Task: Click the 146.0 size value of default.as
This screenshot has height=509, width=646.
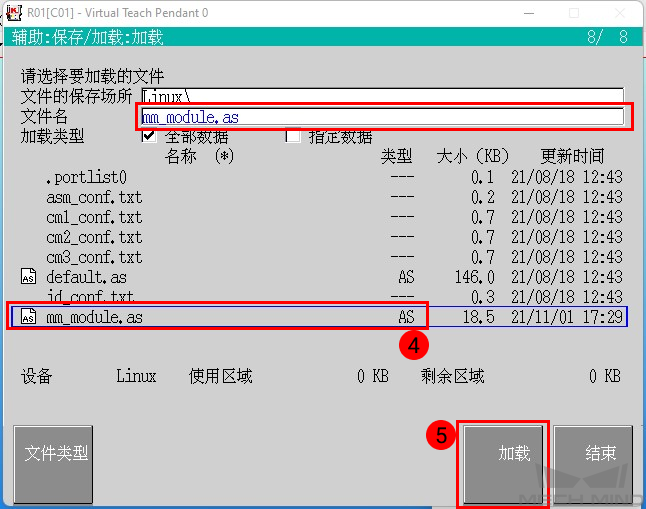Action: tap(474, 277)
